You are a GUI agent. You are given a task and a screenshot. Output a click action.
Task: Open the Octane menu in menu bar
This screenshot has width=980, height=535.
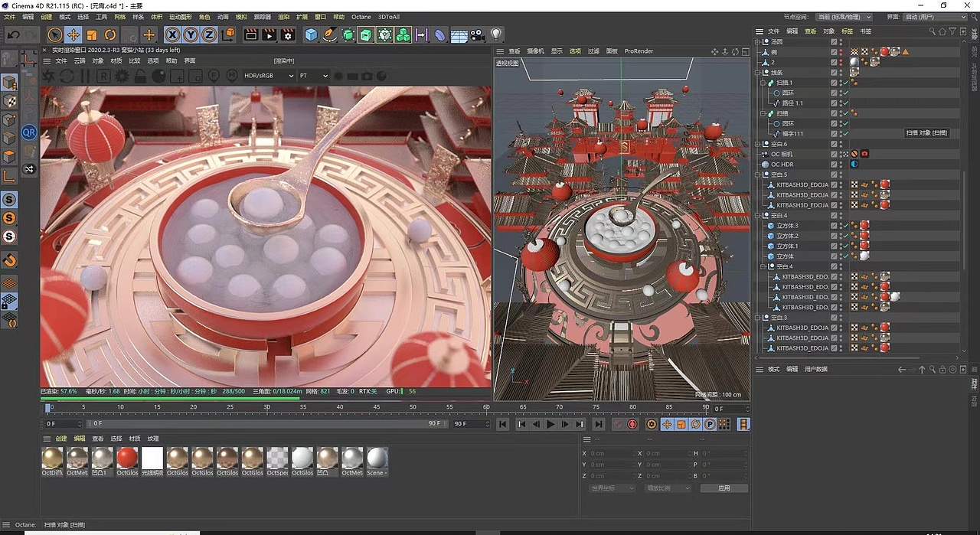(361, 17)
